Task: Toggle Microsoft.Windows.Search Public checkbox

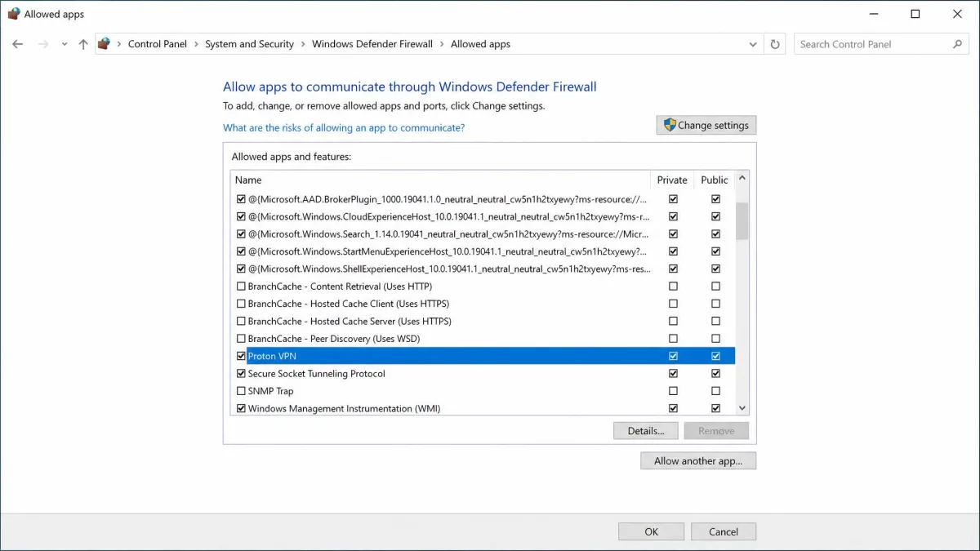Action: [715, 234]
